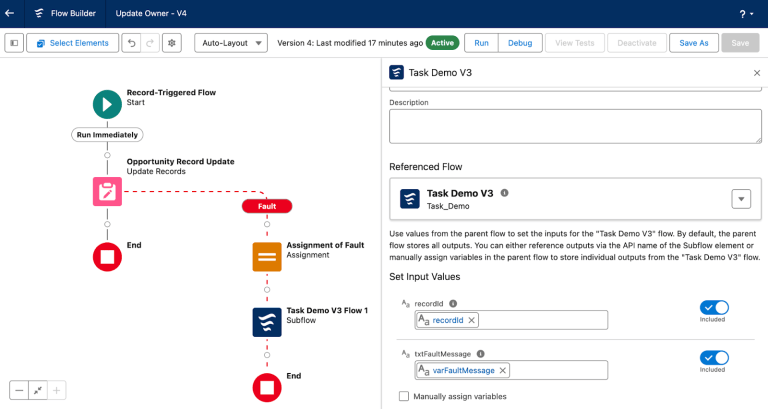Fit the canvas to view
The height and width of the screenshot is (409, 768).
click(x=38, y=390)
